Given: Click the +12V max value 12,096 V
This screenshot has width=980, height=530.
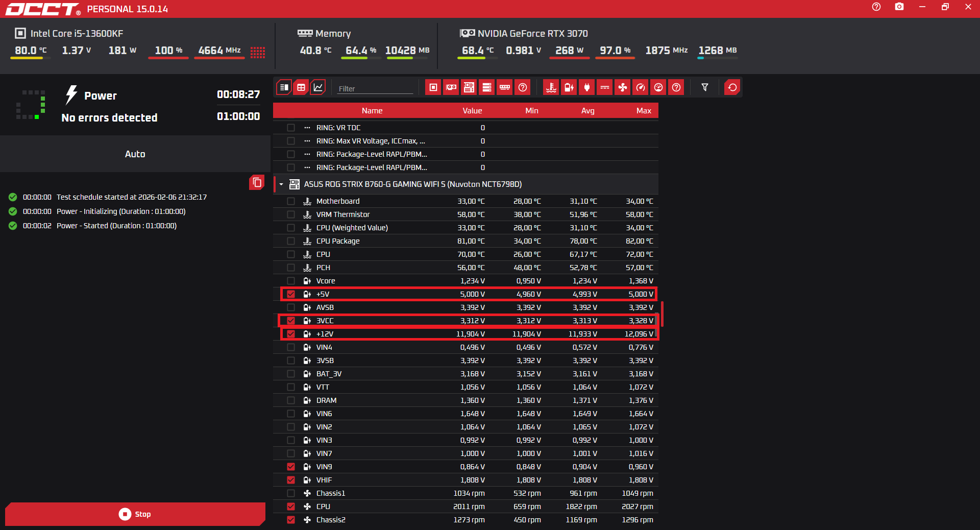Looking at the screenshot, I should [639, 334].
